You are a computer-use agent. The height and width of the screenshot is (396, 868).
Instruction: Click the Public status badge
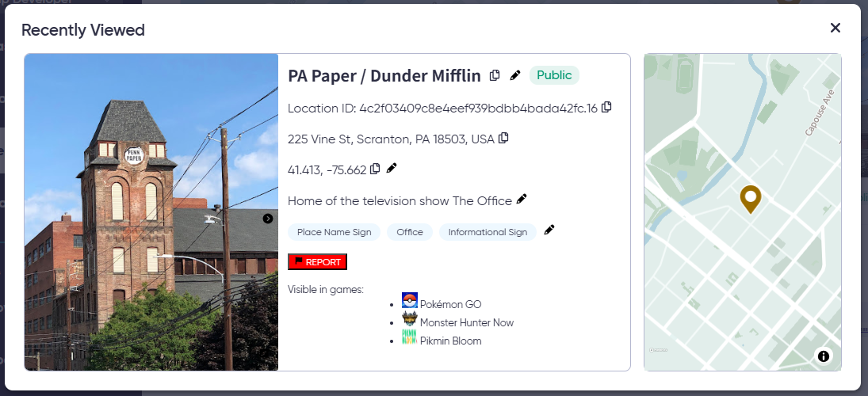(x=554, y=75)
